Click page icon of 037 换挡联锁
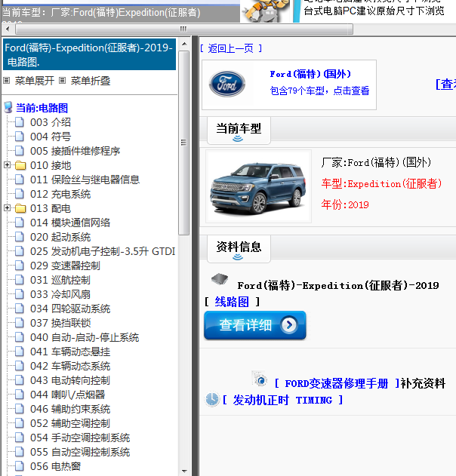The image size is (456, 476). point(20,323)
